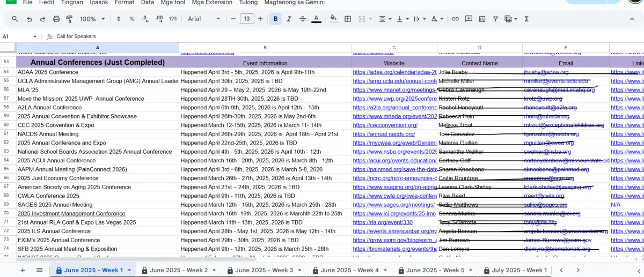Image resolution: width=644 pixels, height=277 pixels.
Task: Decrease decimal places icon
Action: (x=145, y=19)
